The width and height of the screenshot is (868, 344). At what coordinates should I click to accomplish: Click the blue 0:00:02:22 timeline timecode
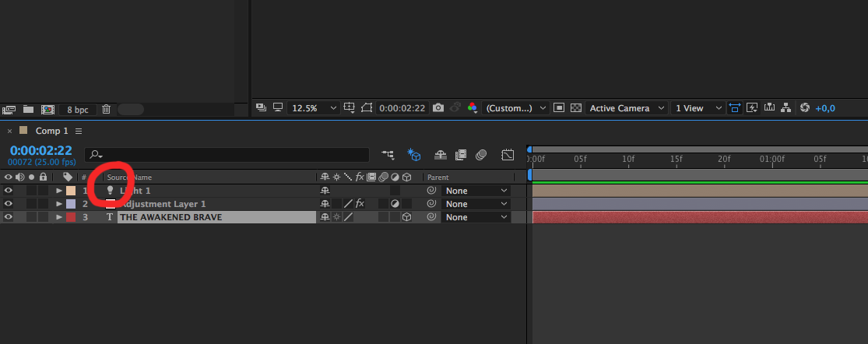click(41, 150)
